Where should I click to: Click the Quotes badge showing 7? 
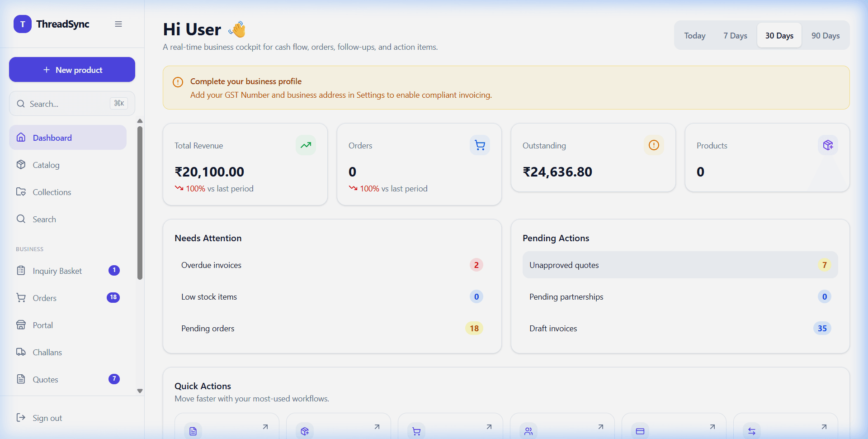click(x=114, y=379)
